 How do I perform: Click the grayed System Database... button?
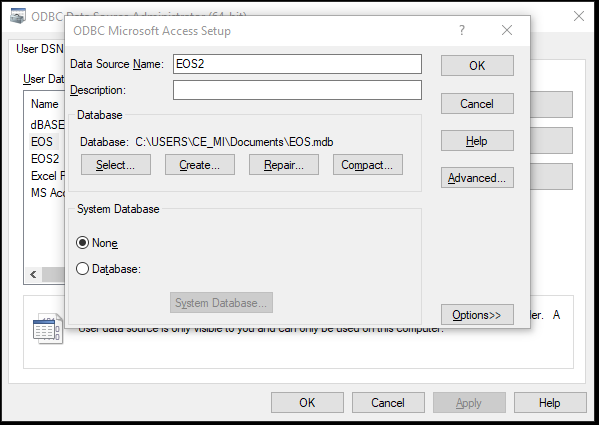[221, 303]
